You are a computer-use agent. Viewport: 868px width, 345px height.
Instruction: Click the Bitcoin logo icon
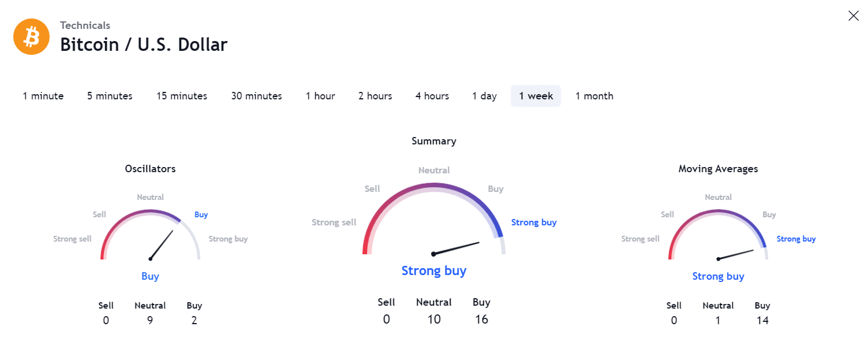pos(31,36)
